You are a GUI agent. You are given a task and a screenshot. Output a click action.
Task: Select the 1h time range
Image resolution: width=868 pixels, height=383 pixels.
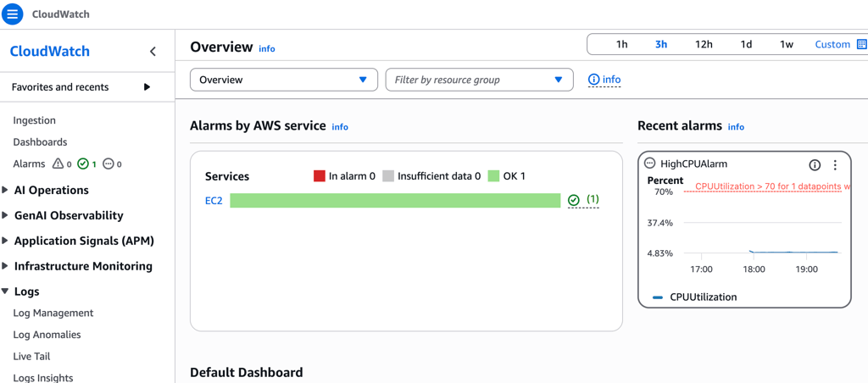(x=621, y=44)
